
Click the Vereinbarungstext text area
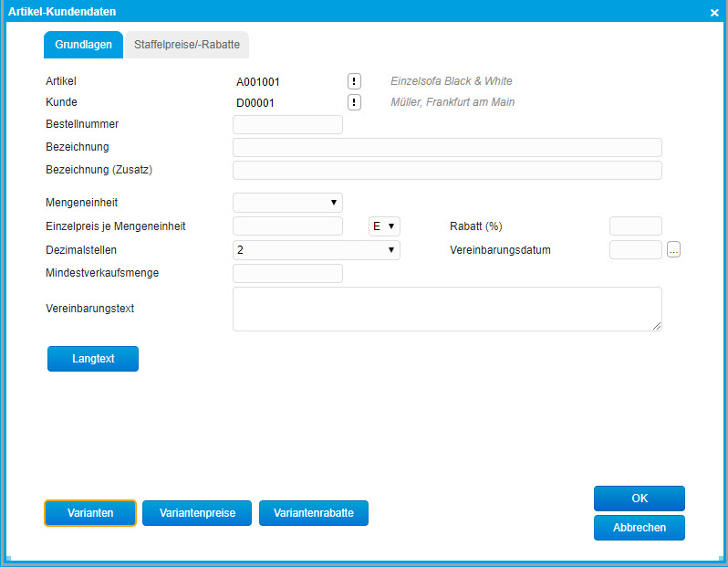click(x=447, y=309)
